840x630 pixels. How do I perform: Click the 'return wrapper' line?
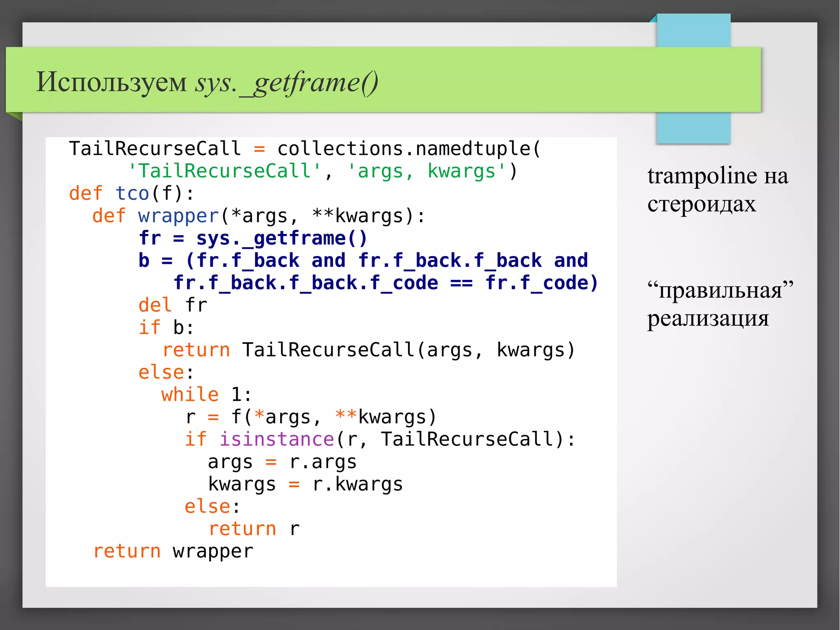173,551
